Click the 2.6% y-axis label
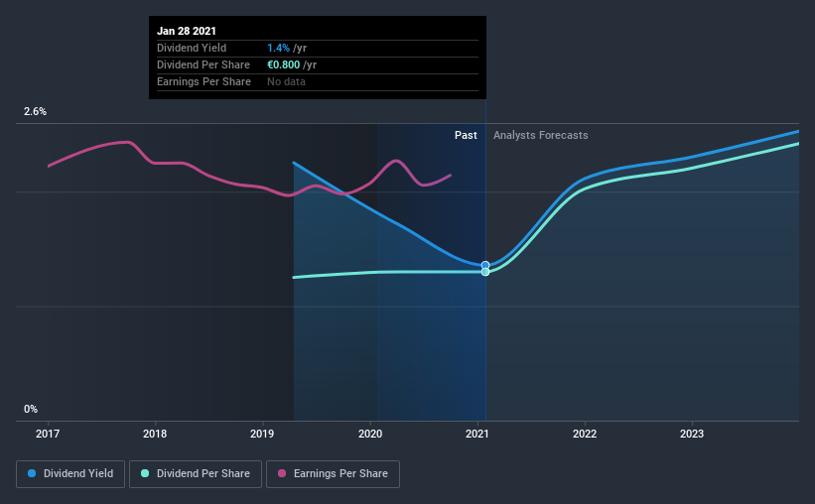The height and width of the screenshot is (504, 815). (x=35, y=112)
